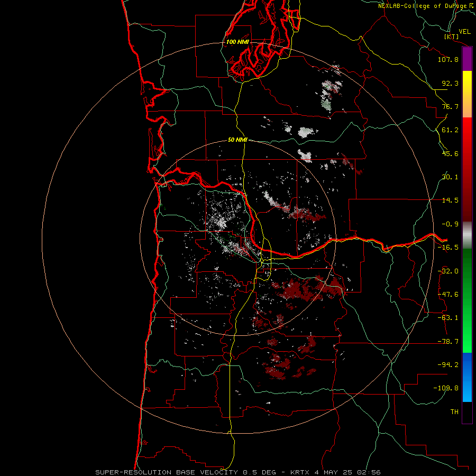Screen dimensions: 476x476
Task: Select the 30.1 scale value
Action: tap(450, 177)
